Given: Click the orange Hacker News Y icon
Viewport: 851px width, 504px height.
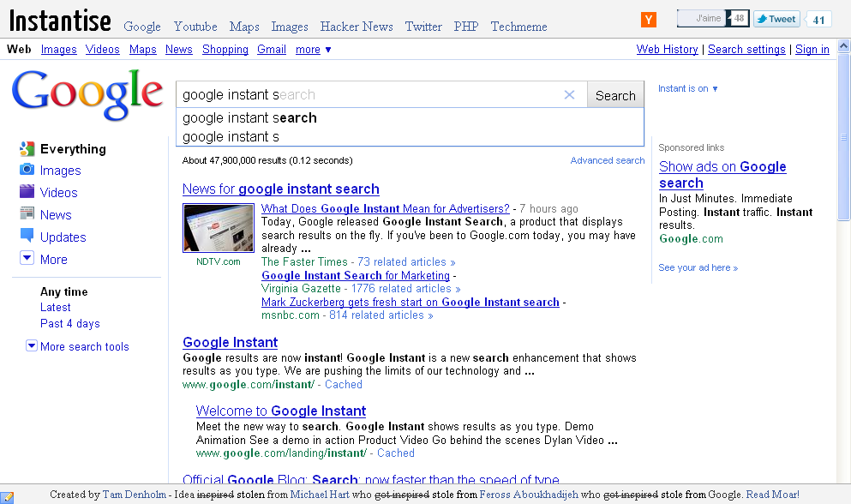Looking at the screenshot, I should coord(649,20).
